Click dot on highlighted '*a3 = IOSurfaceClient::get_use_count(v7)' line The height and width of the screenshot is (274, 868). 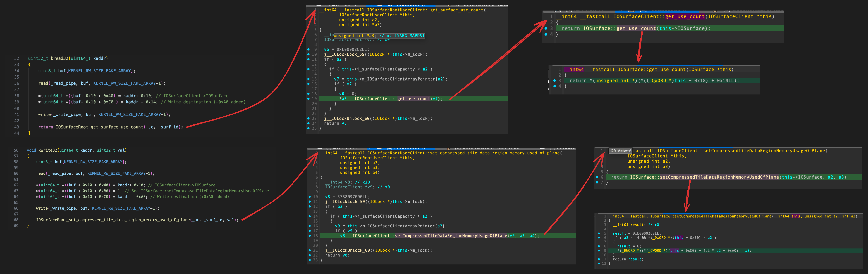(308, 99)
